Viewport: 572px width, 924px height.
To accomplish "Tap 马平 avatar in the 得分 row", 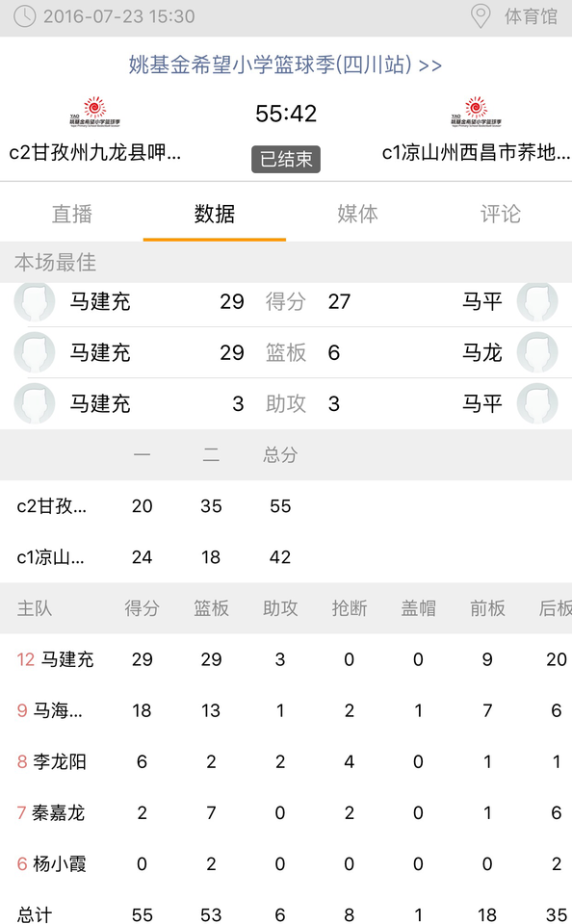I will tap(537, 301).
